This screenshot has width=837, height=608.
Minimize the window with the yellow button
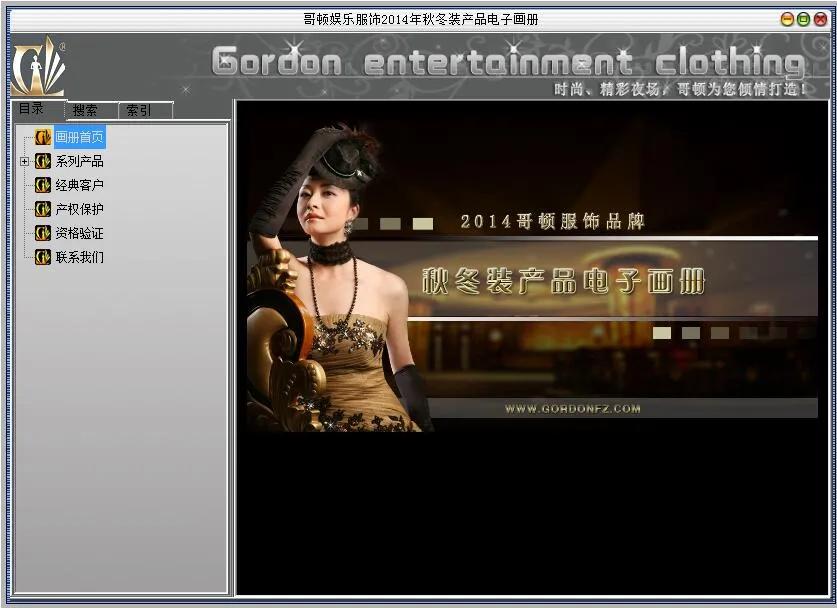coord(787,20)
